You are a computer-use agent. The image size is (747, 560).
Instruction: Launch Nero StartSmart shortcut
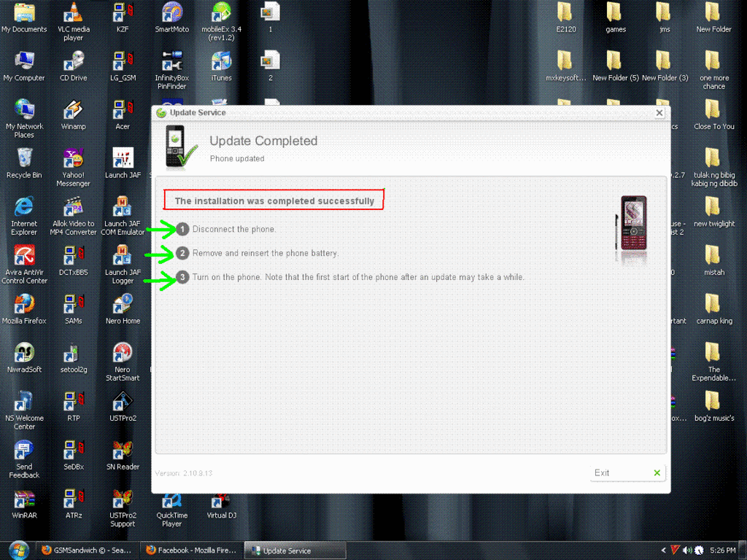123,362
